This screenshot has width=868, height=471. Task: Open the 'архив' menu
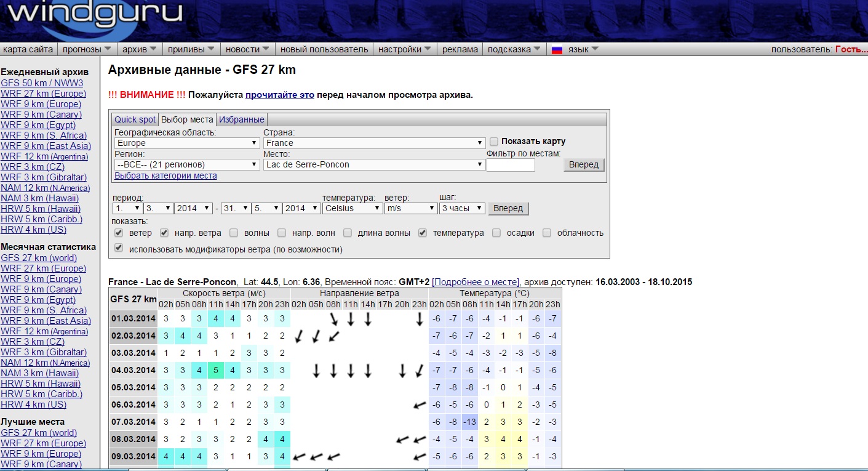click(x=139, y=49)
